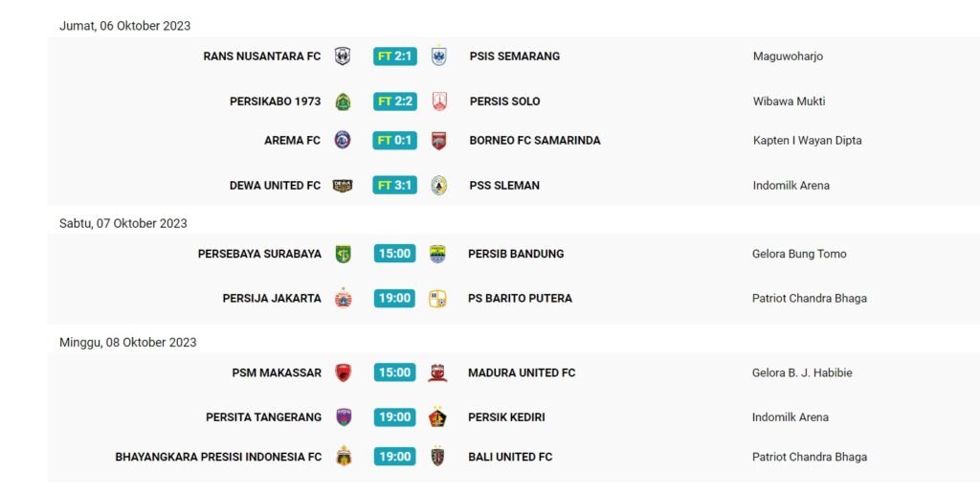Open the FT 2:1 match result
Image resolution: width=980 pixels, height=495 pixels.
click(395, 56)
